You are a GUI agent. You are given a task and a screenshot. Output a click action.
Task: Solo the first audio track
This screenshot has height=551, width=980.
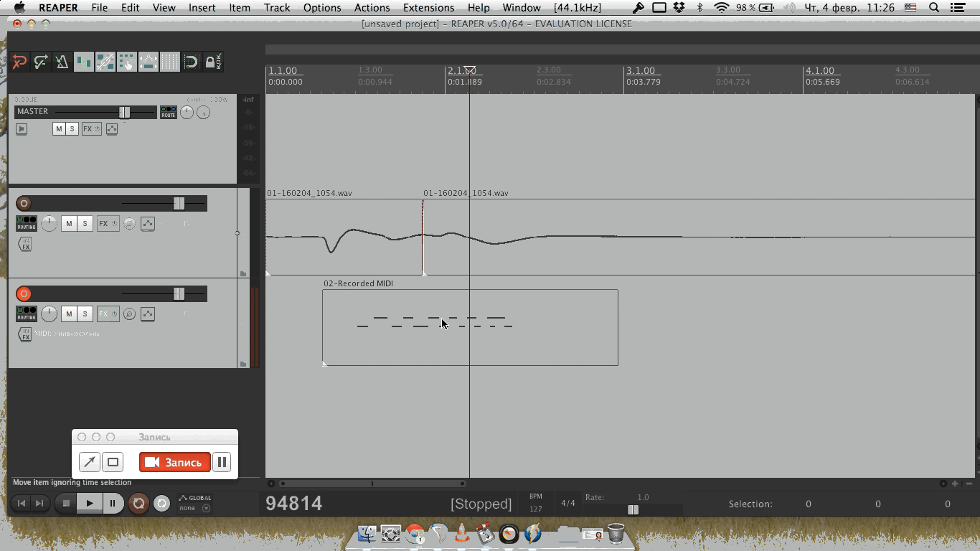coord(85,223)
